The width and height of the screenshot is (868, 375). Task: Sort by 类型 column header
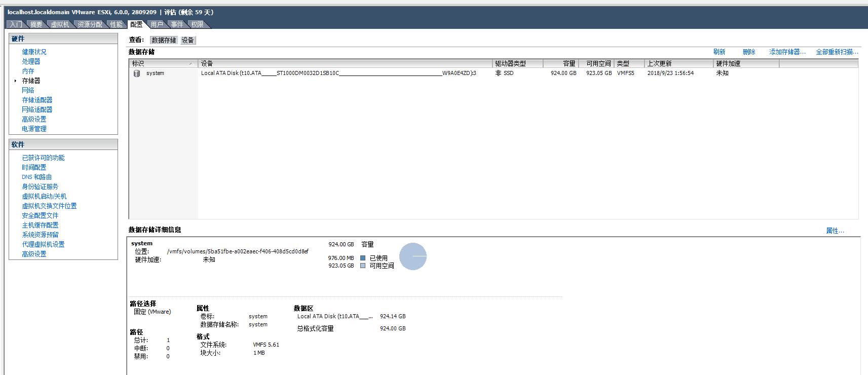tap(629, 63)
